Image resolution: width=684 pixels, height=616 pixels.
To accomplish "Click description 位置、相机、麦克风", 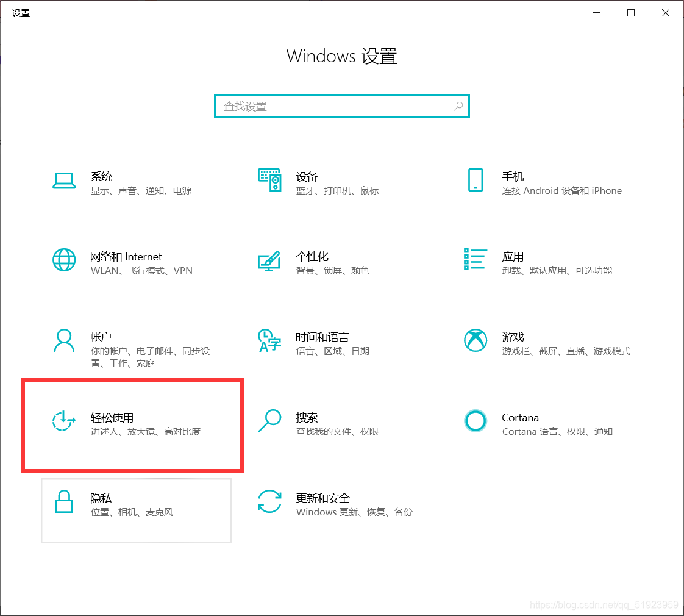I will click(x=132, y=512).
